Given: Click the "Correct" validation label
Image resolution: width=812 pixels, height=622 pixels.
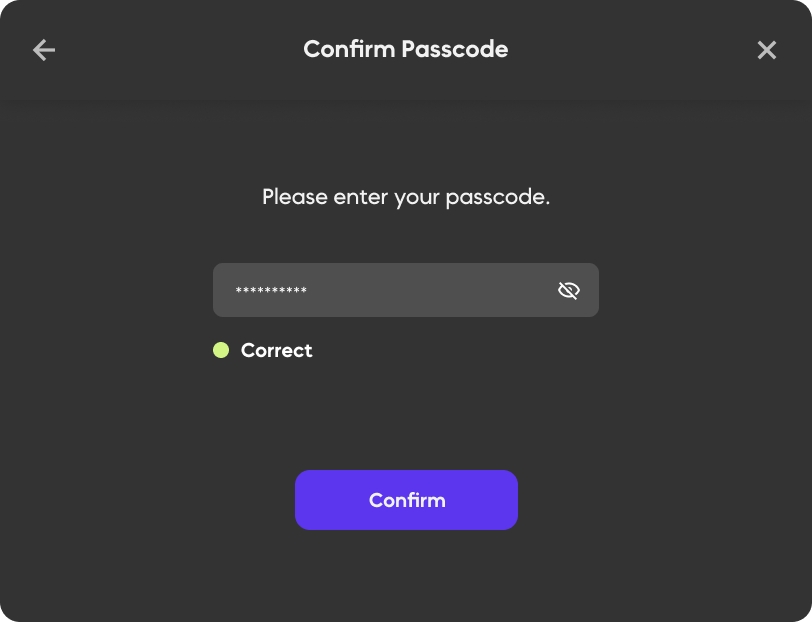Looking at the screenshot, I should (277, 351).
